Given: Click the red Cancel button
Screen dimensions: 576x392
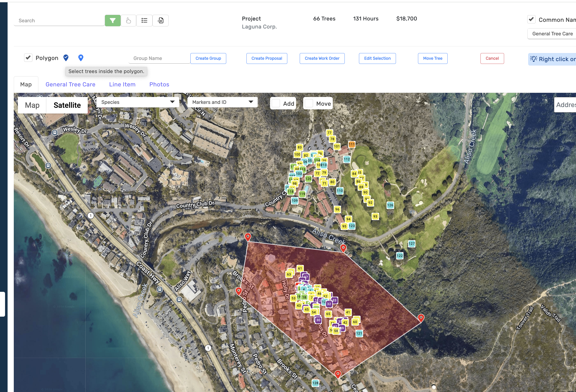Looking at the screenshot, I should [492, 58].
